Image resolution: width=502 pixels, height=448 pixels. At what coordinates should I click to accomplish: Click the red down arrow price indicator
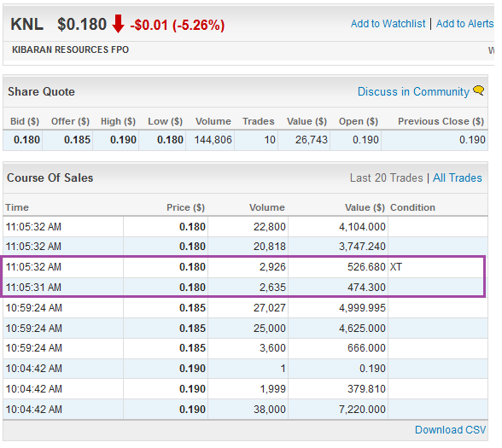[x=118, y=24]
